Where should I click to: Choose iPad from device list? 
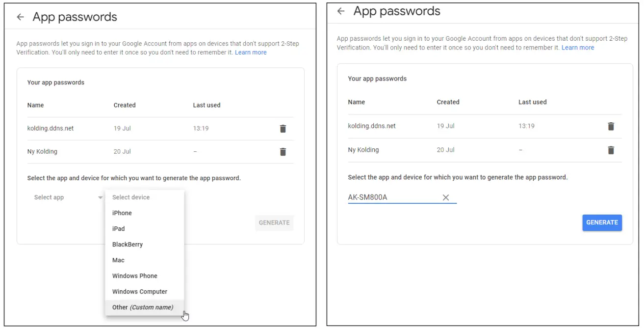point(119,229)
